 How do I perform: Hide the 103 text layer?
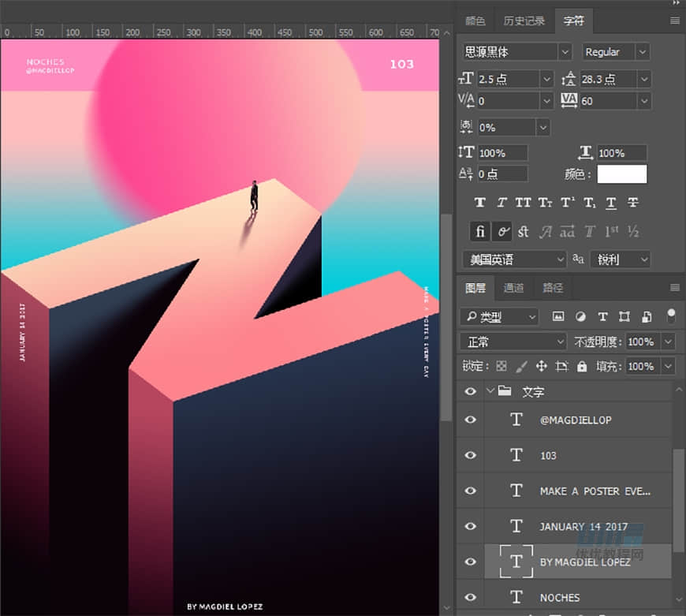(471, 455)
